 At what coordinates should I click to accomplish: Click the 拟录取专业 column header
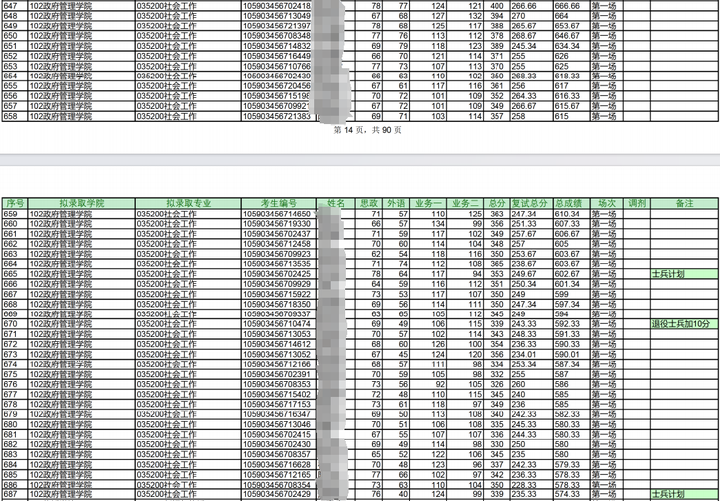188,203
